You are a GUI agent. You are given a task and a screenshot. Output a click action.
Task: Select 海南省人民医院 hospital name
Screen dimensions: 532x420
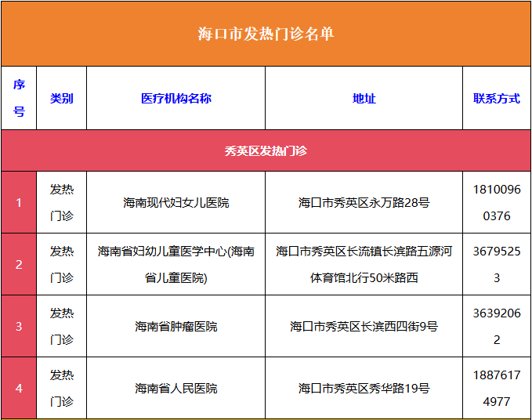(x=176, y=388)
